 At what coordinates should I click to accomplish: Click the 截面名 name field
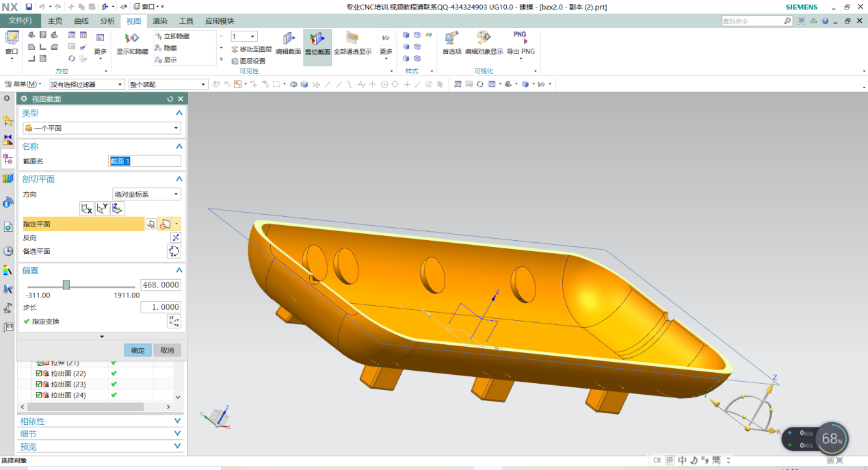coord(145,161)
